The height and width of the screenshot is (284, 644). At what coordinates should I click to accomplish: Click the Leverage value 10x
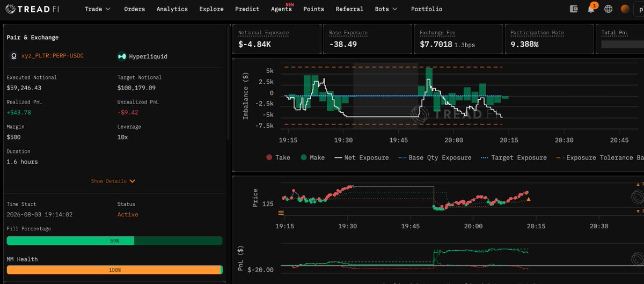click(x=122, y=137)
